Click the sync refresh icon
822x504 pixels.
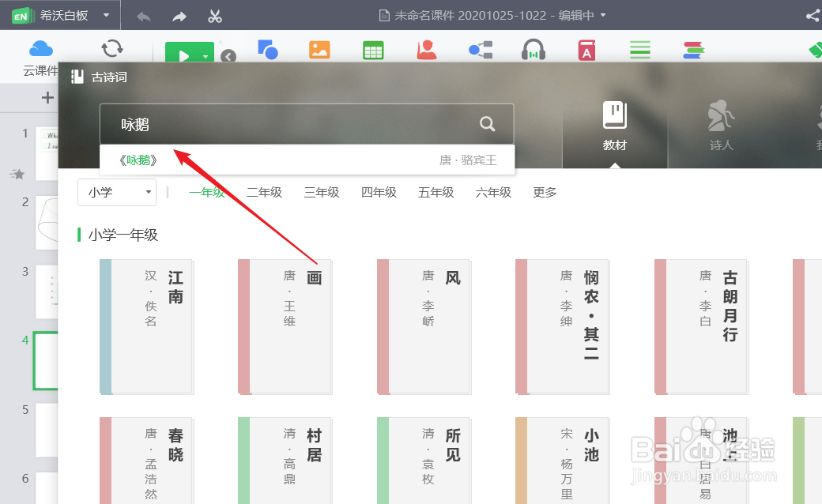112,49
